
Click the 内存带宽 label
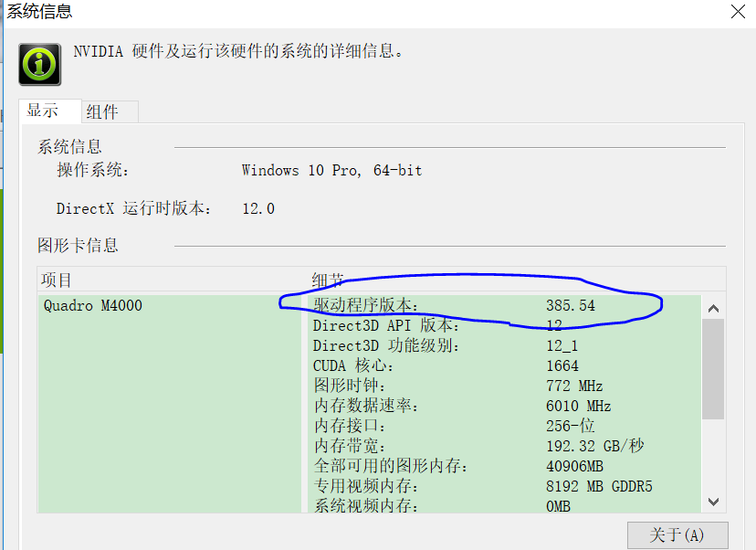350,446
